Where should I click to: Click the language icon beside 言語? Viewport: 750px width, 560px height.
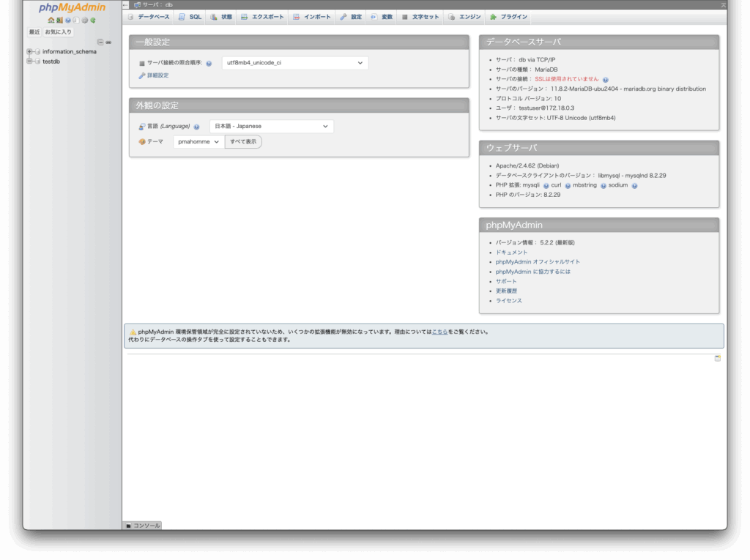click(x=142, y=127)
